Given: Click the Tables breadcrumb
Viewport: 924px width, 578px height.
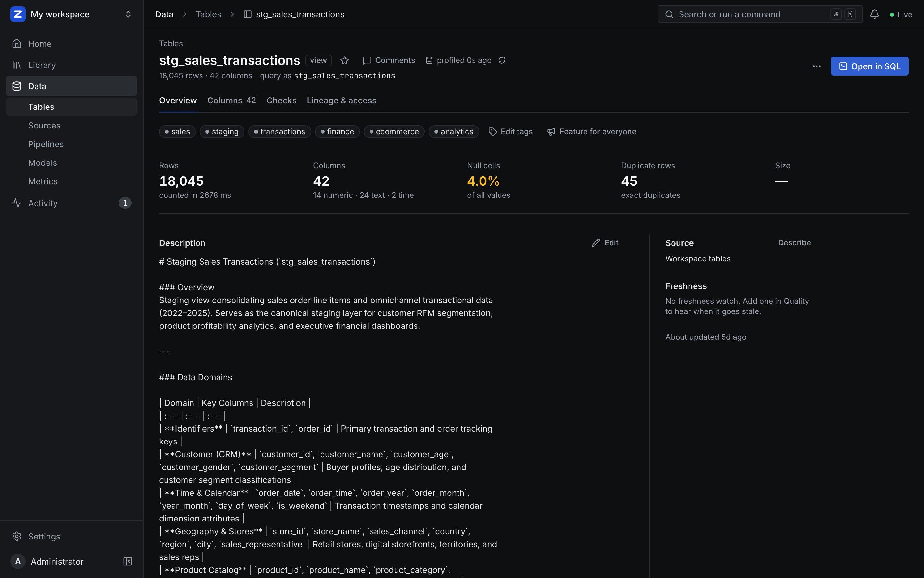Looking at the screenshot, I should (x=208, y=14).
